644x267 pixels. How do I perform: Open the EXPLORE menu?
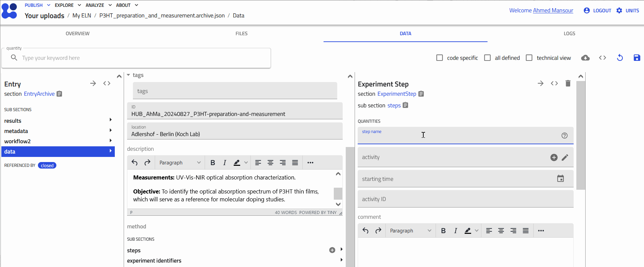tap(68, 5)
